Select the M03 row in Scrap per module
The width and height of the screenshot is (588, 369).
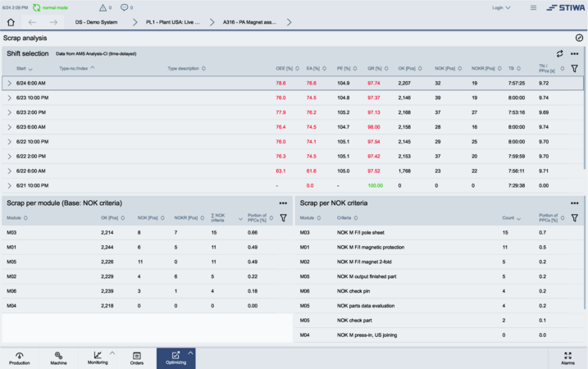[x=147, y=233]
